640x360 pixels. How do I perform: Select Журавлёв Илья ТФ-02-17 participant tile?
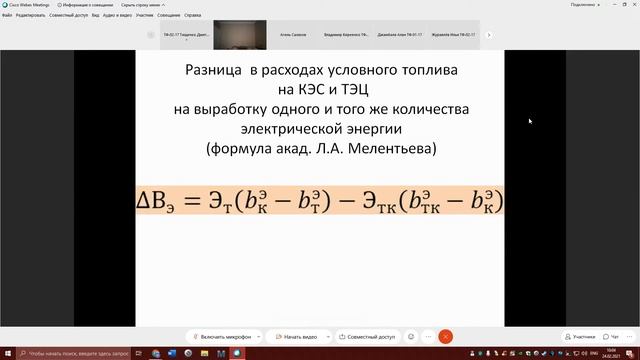(x=453, y=35)
